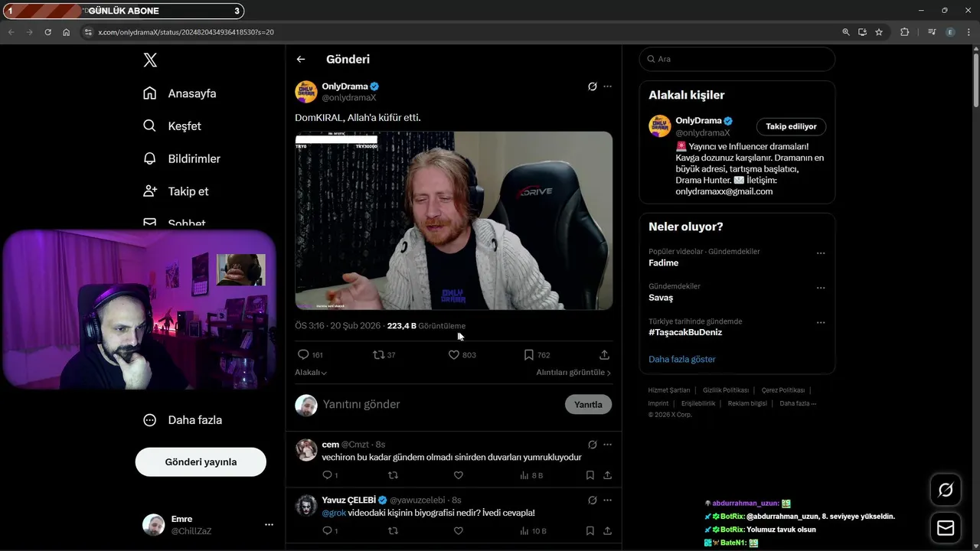Expand the Alakalı sort dropdown

(x=311, y=373)
